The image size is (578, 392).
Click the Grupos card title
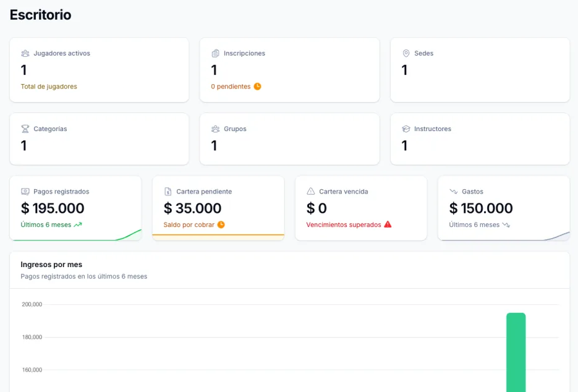(235, 129)
